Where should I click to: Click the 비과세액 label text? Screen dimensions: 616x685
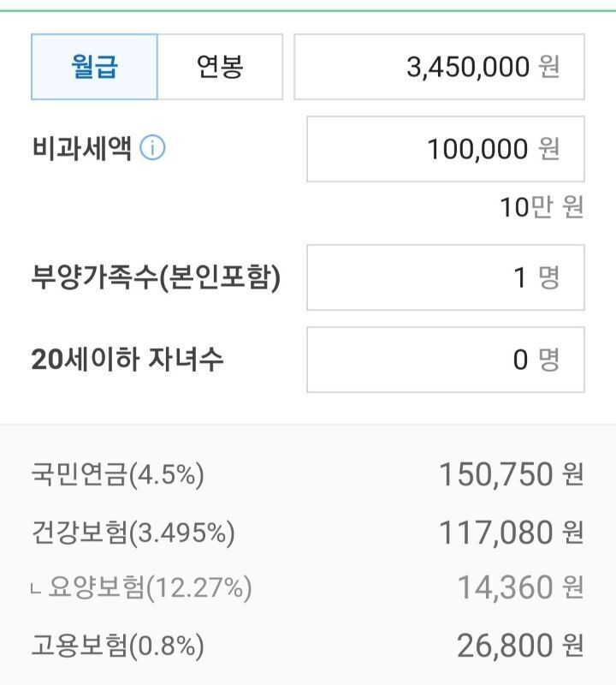point(81,149)
